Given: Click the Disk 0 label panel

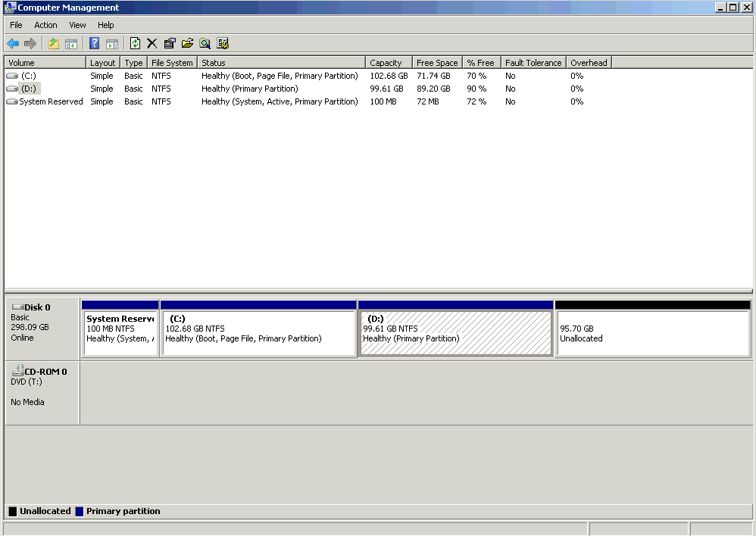Looking at the screenshot, I should (42, 328).
